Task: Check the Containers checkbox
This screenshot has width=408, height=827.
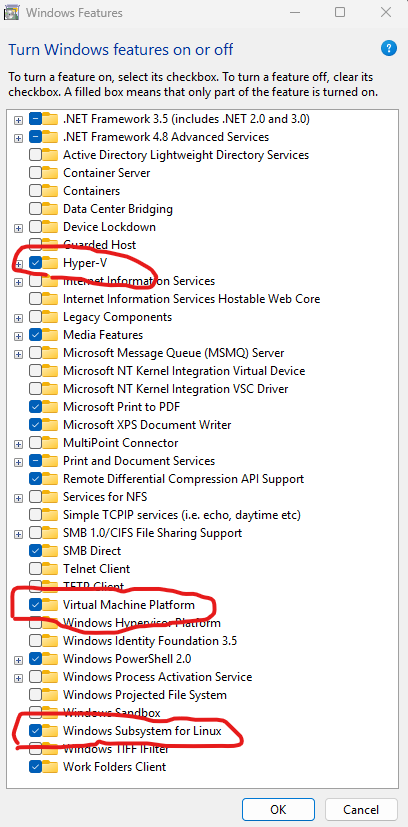Action: [35, 190]
